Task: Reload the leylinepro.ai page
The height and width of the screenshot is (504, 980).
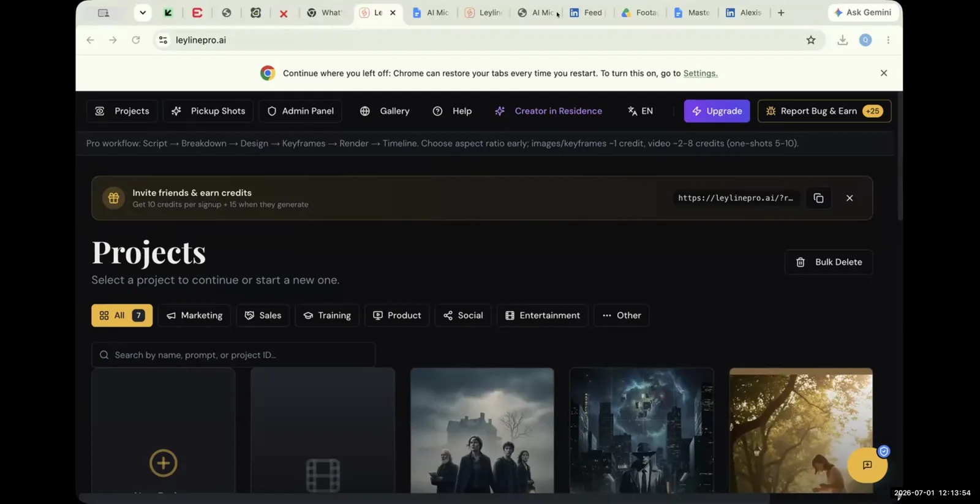Action: (x=136, y=40)
